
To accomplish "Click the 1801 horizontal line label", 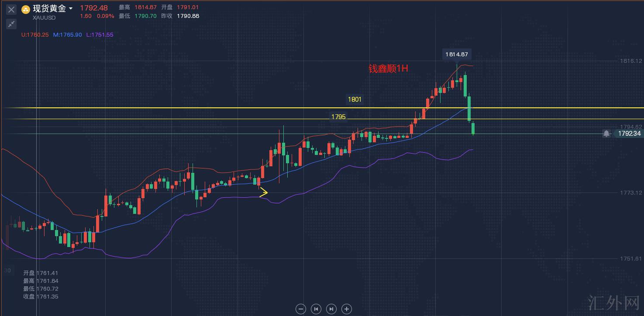I will point(355,100).
